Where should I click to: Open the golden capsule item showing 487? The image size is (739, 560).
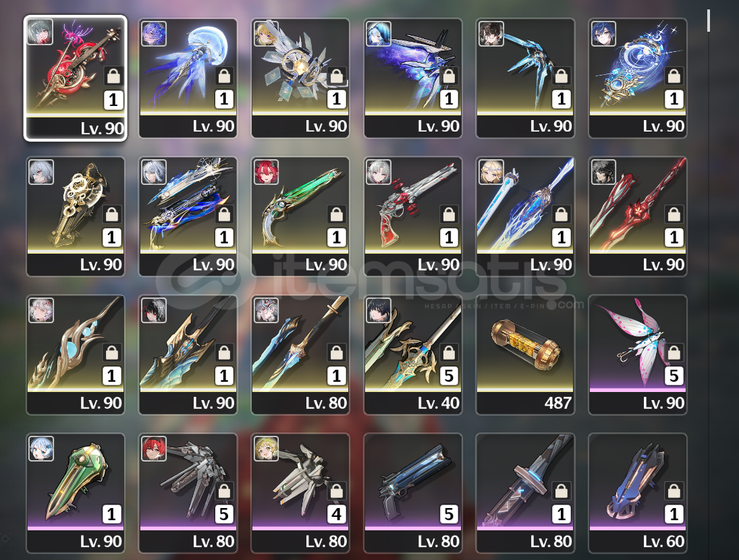[525, 355]
